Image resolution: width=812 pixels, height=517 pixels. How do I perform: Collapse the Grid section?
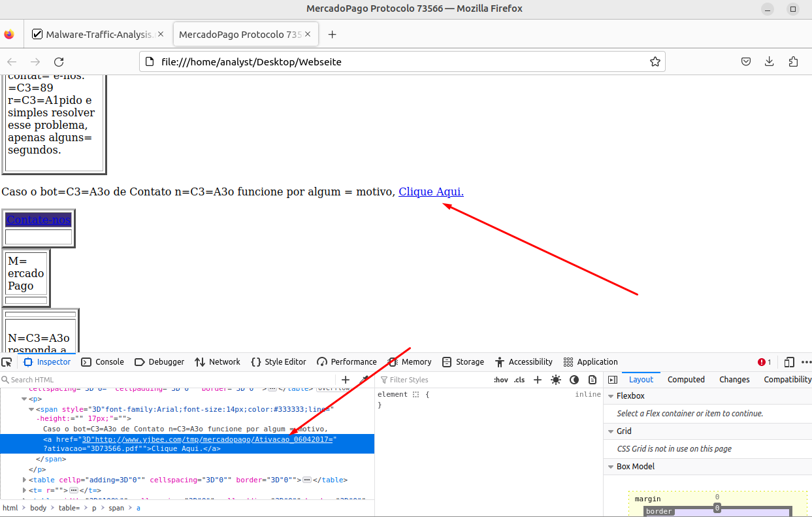tap(611, 431)
